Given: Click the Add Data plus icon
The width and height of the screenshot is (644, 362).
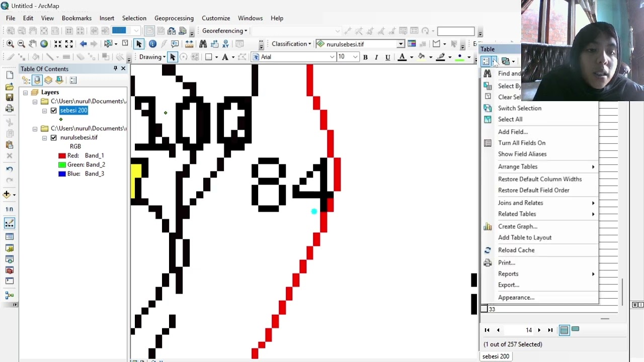Looking at the screenshot, I should click(x=7, y=195).
